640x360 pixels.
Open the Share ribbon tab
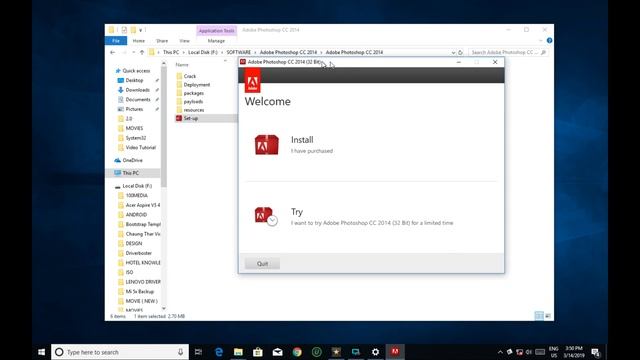[x=162, y=41]
